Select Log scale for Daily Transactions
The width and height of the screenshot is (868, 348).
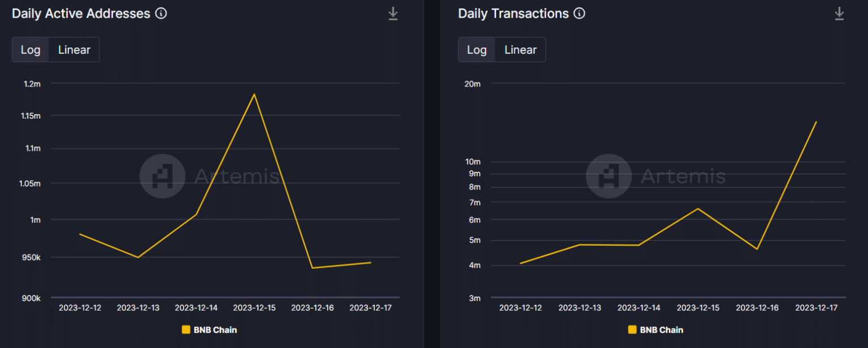click(x=477, y=50)
